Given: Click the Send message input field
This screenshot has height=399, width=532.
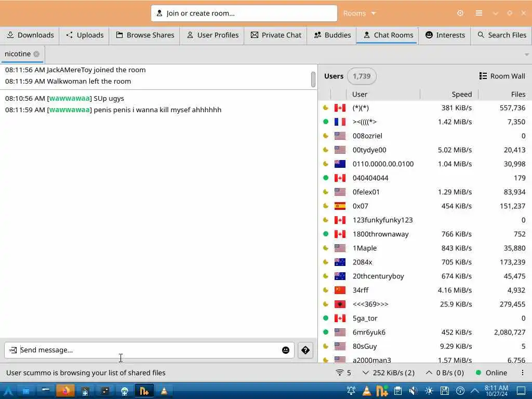Looking at the screenshot, I should tap(149, 350).
